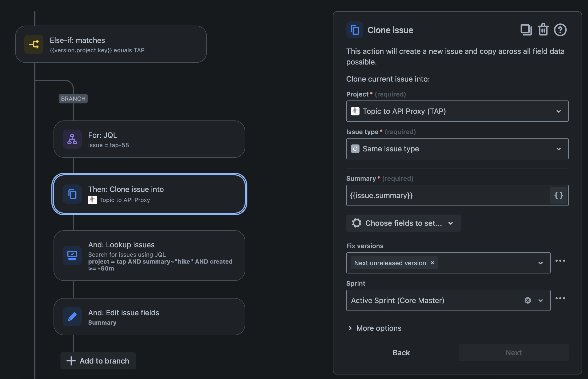Select the Else-if matches condition icon
The image size is (588, 379).
tap(34, 44)
